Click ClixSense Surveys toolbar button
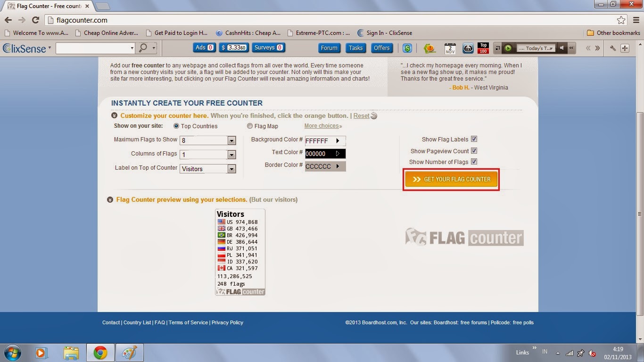 coord(268,48)
